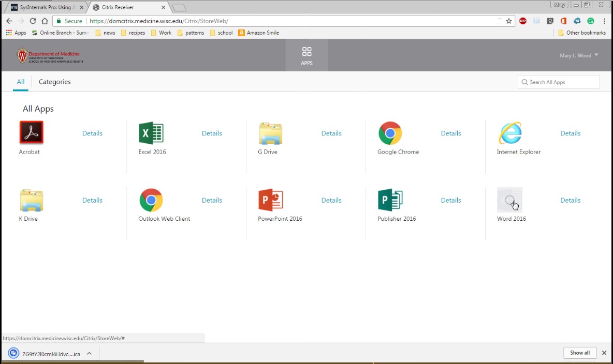Screen dimensions: 613x364
Task: Launch Internet Explorer app icon
Action: (x=510, y=133)
